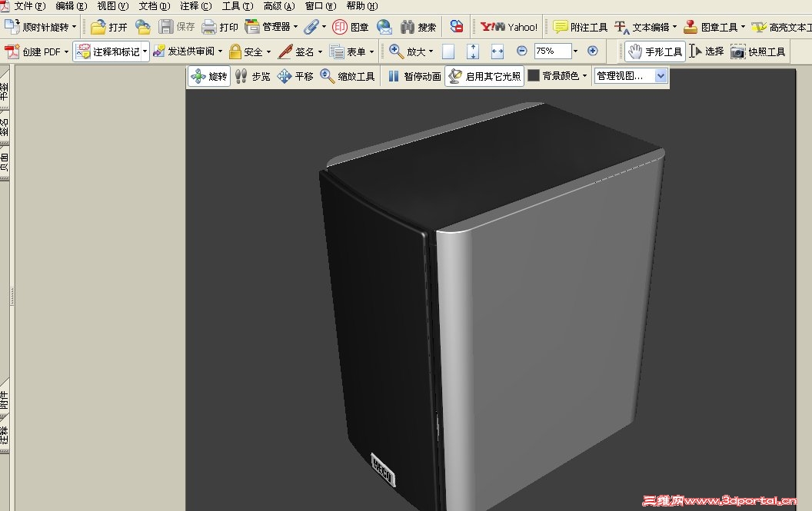Screen dimensions: 812x511
Task: Click the actual size page icon
Action: click(448, 51)
